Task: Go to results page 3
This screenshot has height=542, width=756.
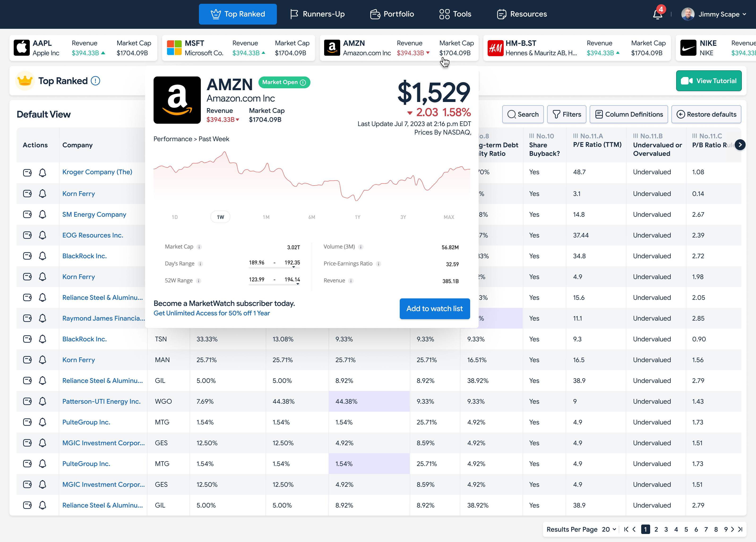Action: [x=666, y=529]
